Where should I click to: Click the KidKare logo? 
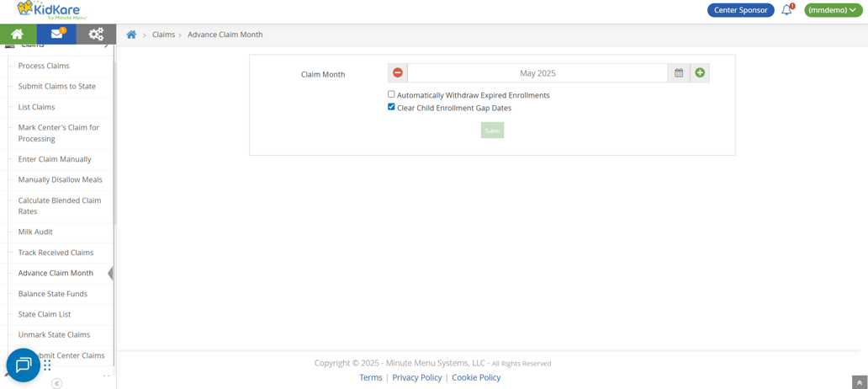53,11
